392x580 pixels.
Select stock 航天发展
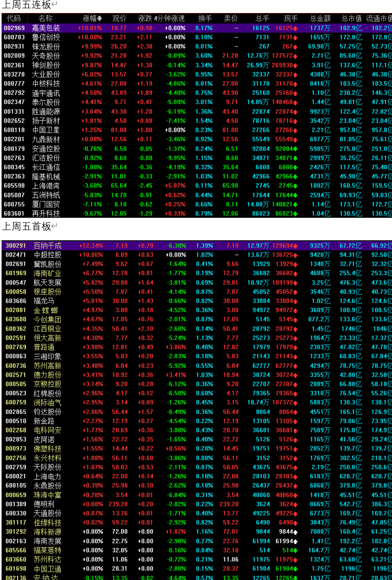(48, 283)
